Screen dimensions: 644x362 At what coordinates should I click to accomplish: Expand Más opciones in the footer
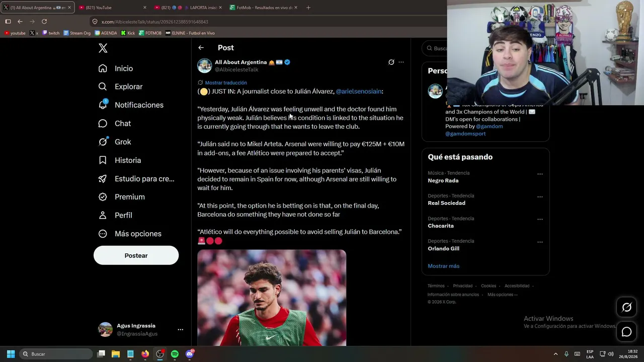click(x=502, y=295)
